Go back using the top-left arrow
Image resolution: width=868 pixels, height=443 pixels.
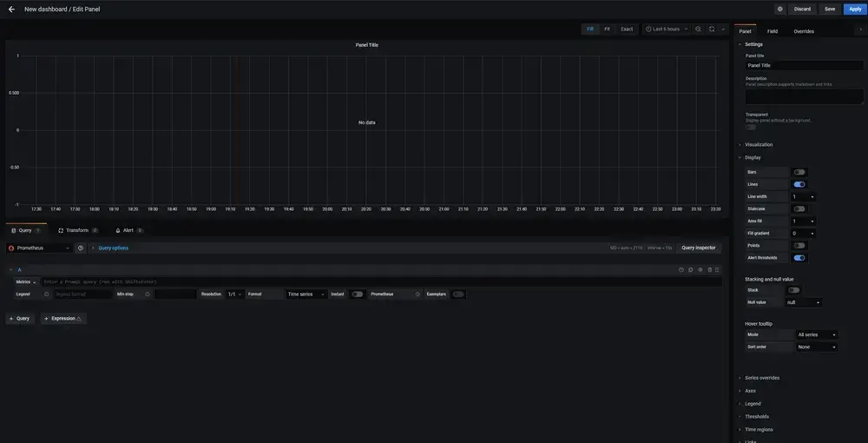(11, 9)
